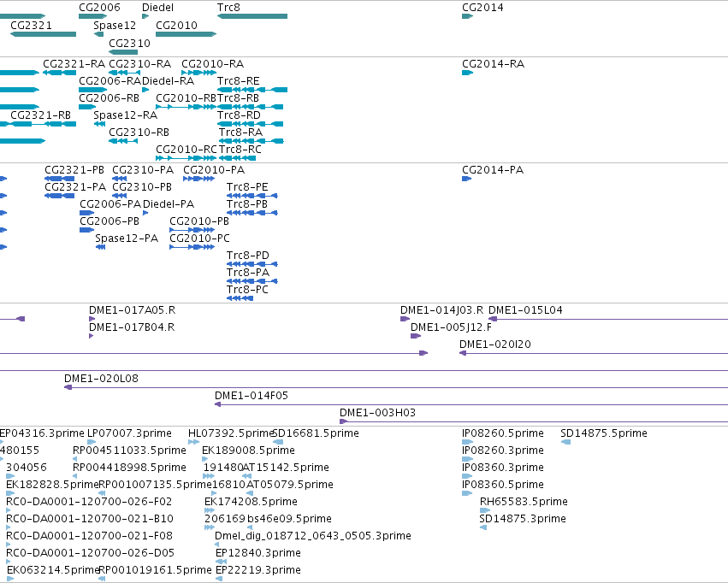The height and width of the screenshot is (583, 728).
Task: Select clone DME1-003H03
Action: [x=377, y=413]
